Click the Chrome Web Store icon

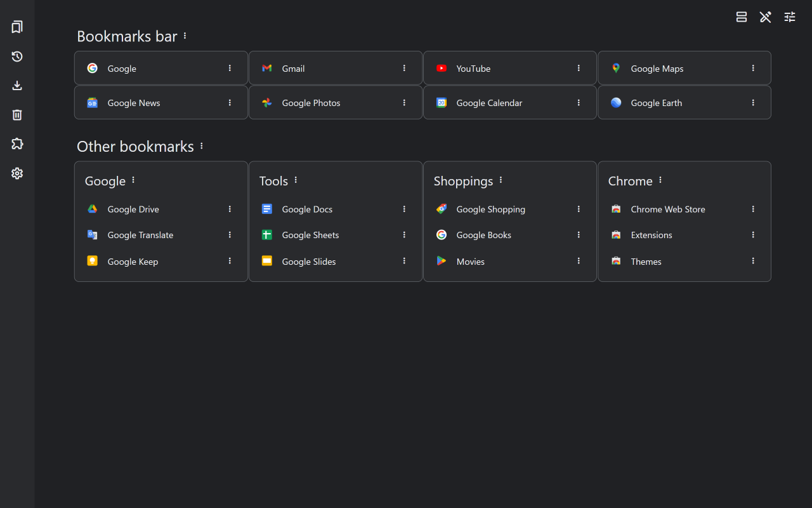pos(616,209)
